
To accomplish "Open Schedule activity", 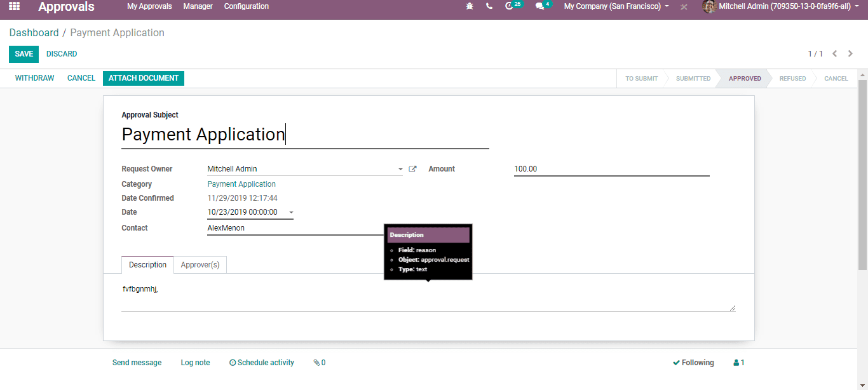I will (x=262, y=363).
